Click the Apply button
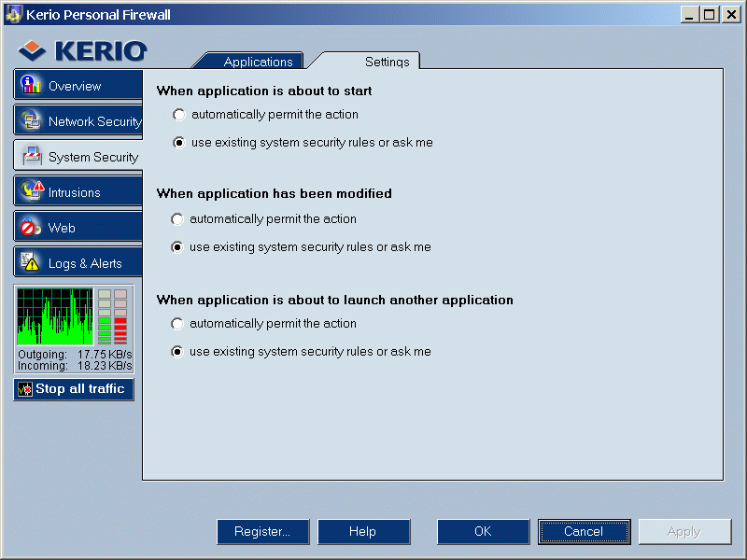Screen dimensions: 747x560 (x=684, y=531)
